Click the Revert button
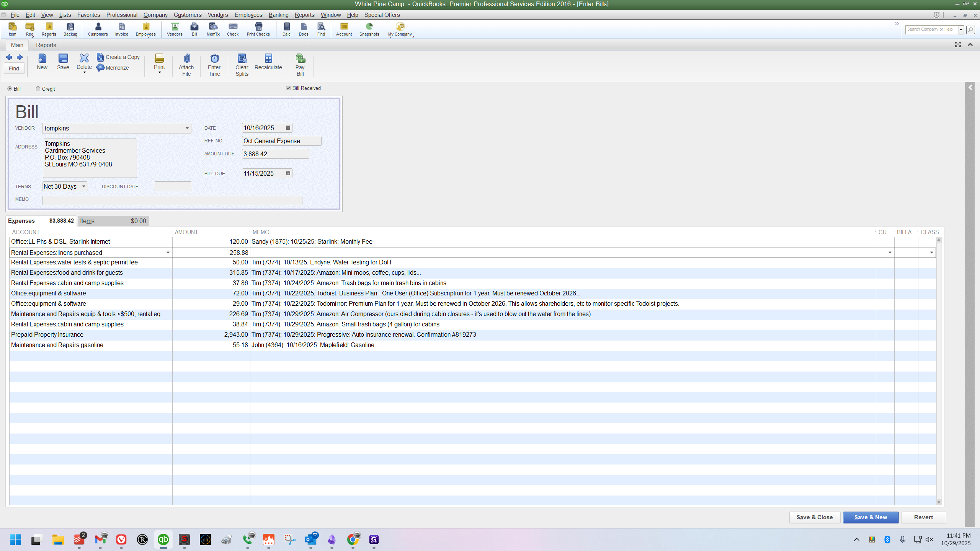This screenshot has height=551, width=980. (x=923, y=517)
